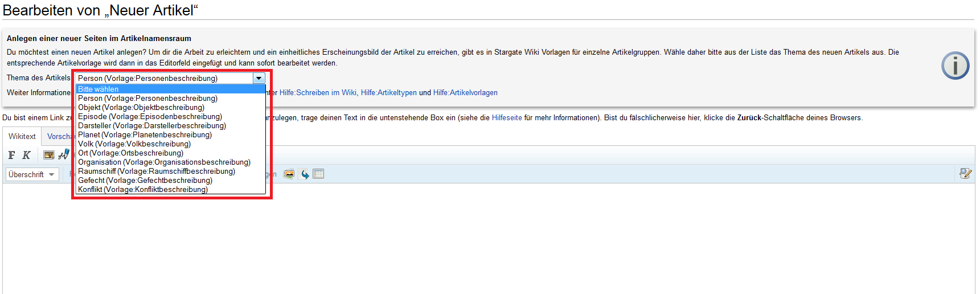
Task: Open the Hilfe:Artikelvorlagen link
Action: [x=465, y=92]
